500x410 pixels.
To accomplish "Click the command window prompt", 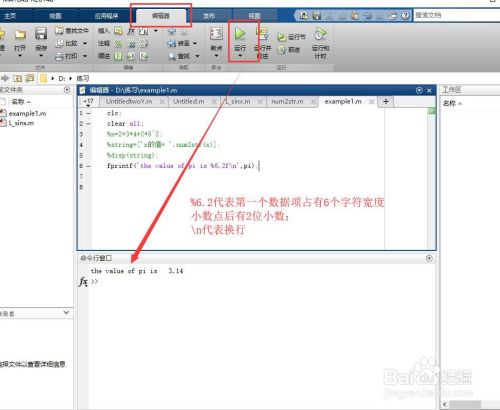I will point(95,281).
